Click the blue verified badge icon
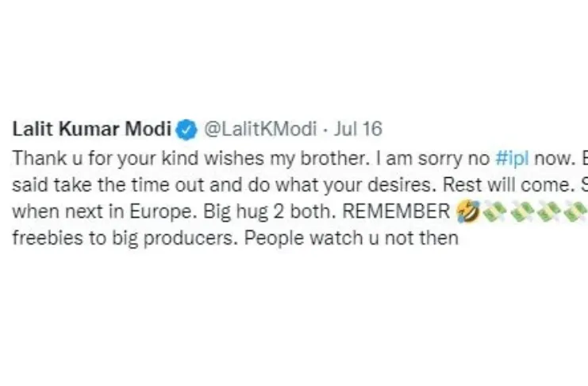This screenshot has height=386, width=588. 186,129
